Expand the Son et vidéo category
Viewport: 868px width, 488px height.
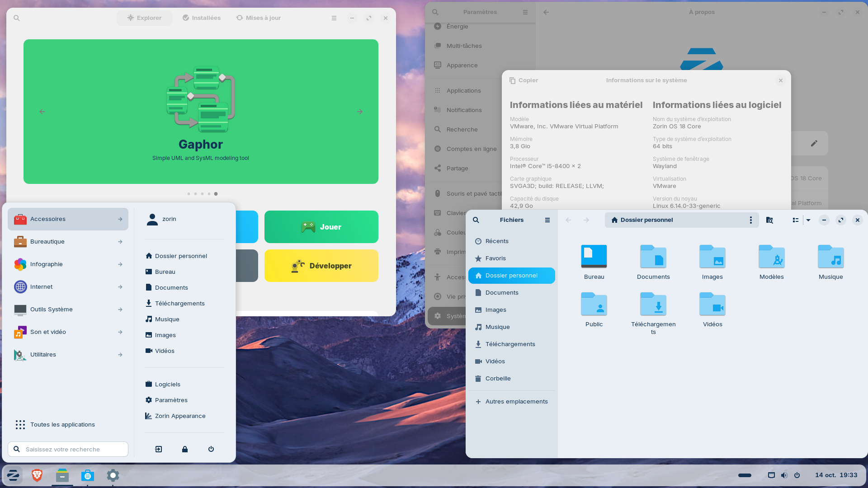pyautogui.click(x=68, y=332)
